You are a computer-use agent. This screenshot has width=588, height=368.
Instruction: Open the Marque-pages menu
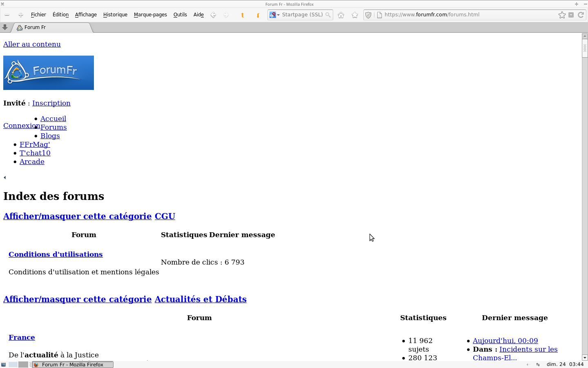[x=150, y=15]
